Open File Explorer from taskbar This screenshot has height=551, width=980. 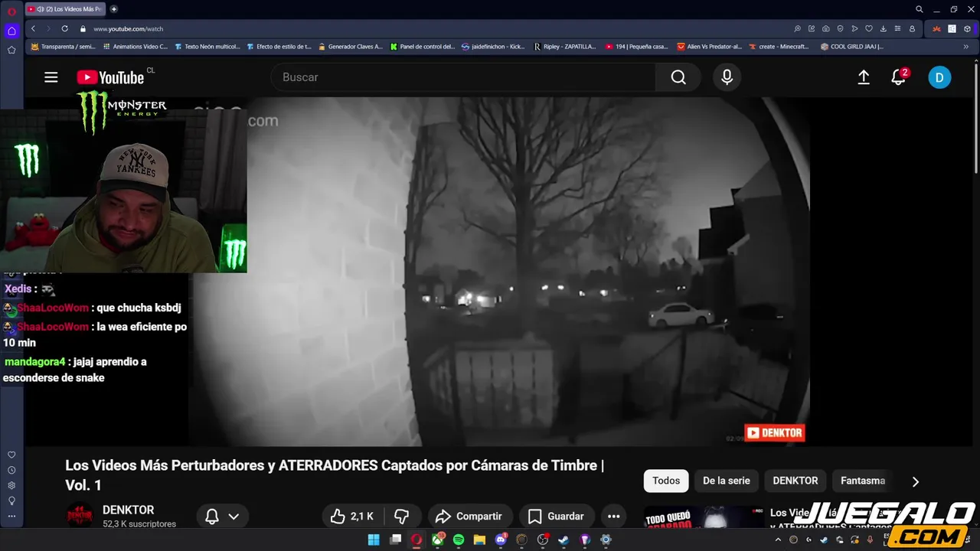[479, 540]
